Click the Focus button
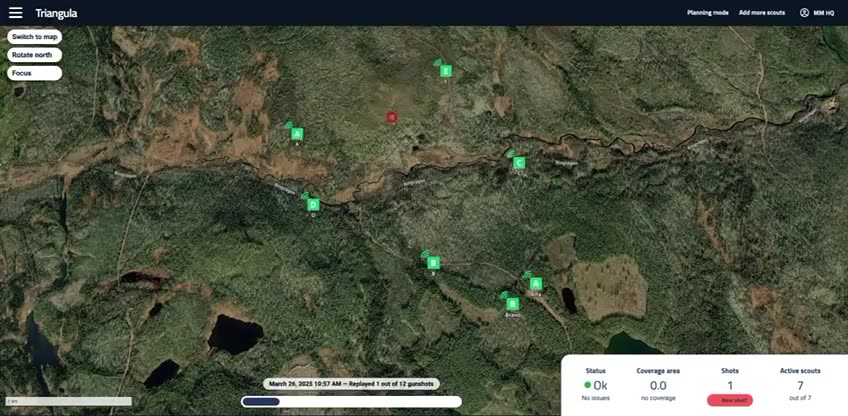The image size is (848, 416). (35, 73)
